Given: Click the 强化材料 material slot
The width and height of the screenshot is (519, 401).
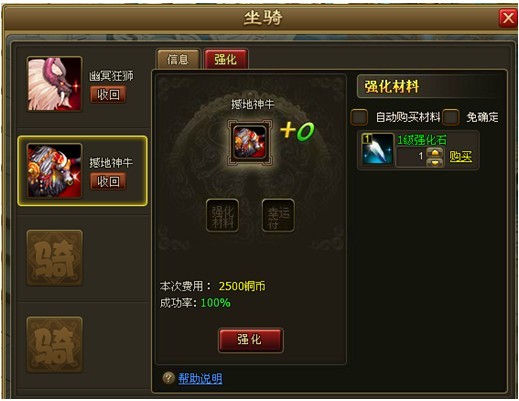Looking at the screenshot, I should pyautogui.click(x=222, y=215).
